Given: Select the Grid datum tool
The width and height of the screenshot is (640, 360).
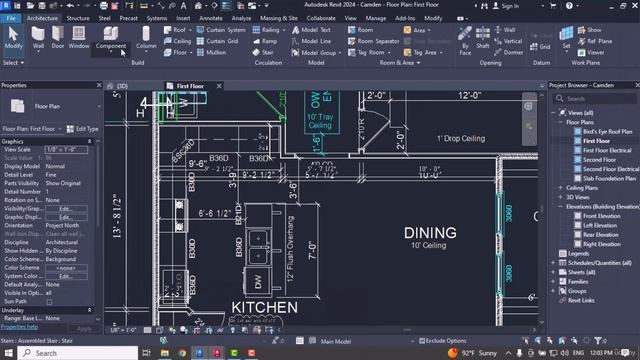Looking at the screenshot, I should (x=540, y=47).
